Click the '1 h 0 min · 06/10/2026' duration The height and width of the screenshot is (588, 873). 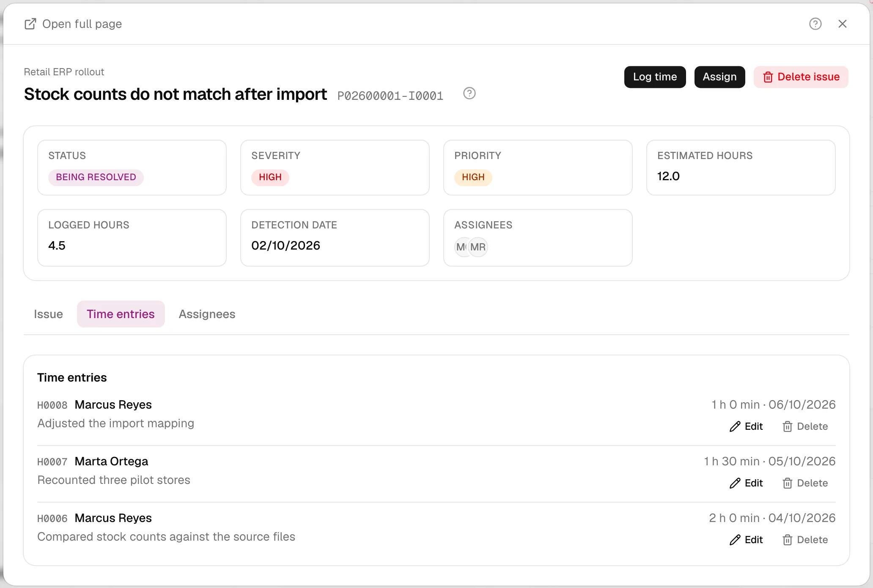click(774, 405)
